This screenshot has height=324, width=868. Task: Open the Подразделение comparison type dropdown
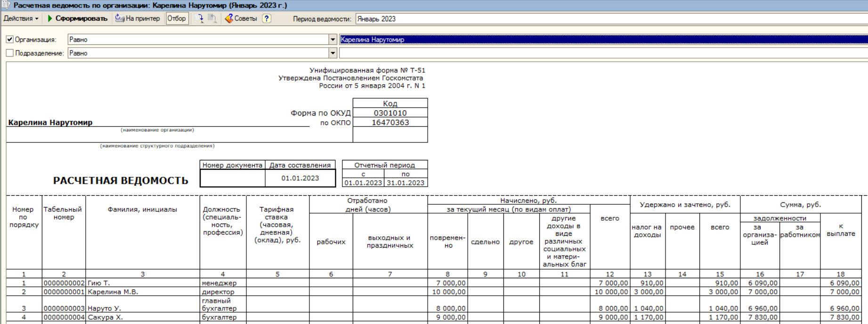tap(333, 53)
